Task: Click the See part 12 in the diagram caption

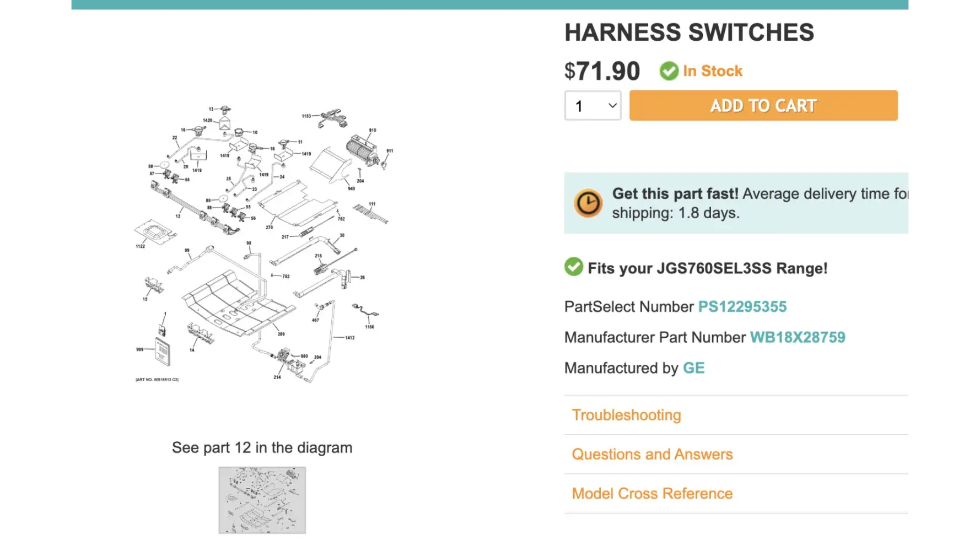Action: pos(262,447)
